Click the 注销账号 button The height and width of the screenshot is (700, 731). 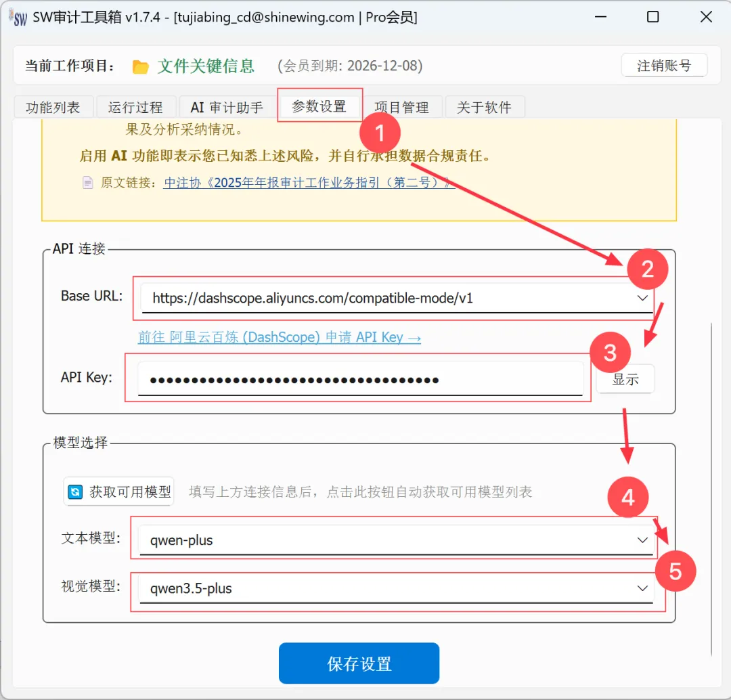coord(664,66)
